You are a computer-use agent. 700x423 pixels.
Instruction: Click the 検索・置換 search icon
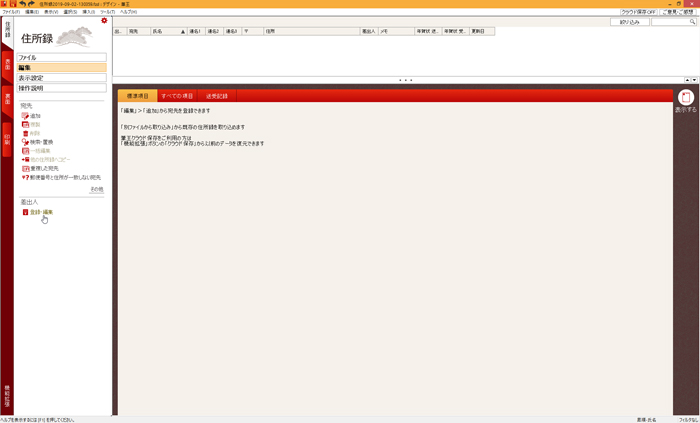point(25,142)
